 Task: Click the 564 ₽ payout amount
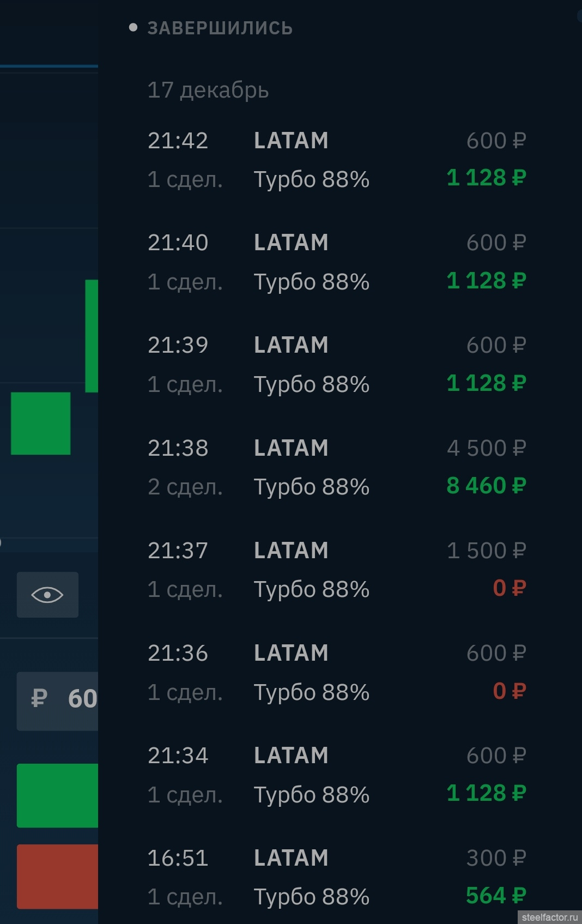coord(496,896)
